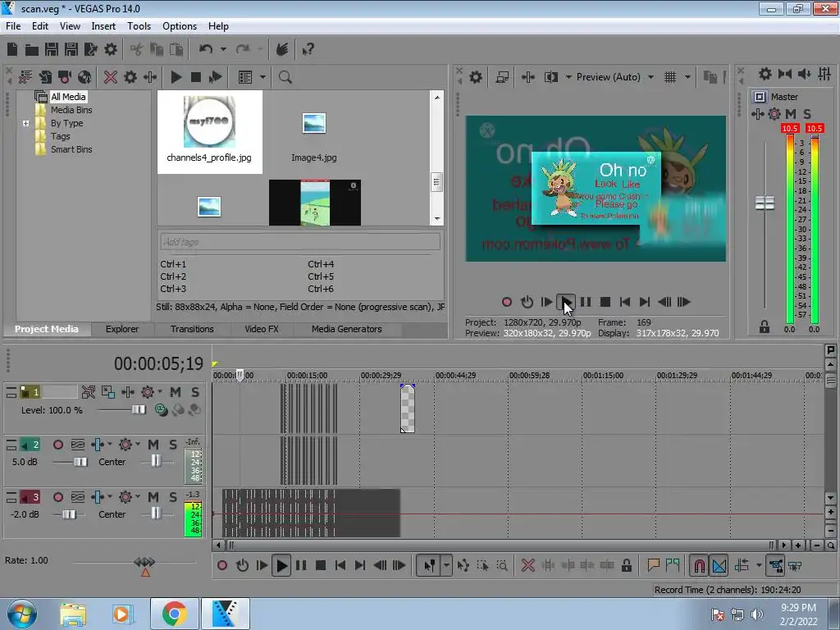
Task: Toggle Automatic Crossfades button
Action: (x=719, y=566)
